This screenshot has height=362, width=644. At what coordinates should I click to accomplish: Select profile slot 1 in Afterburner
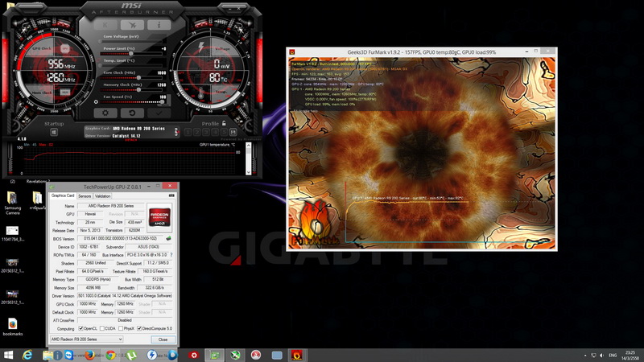coord(188,132)
